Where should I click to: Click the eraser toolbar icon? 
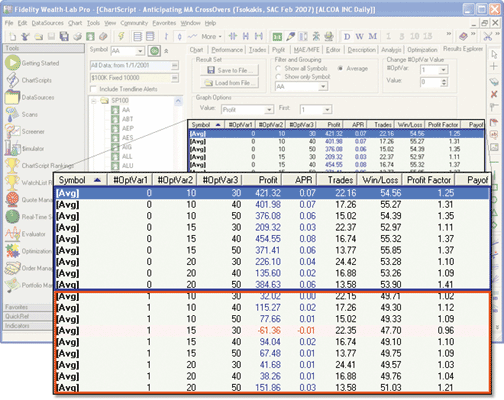pos(103,36)
